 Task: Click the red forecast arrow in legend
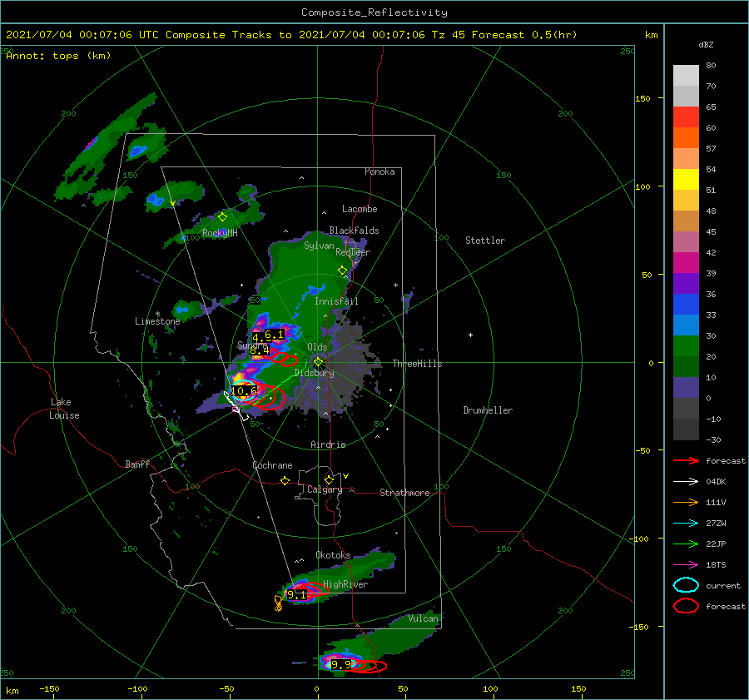point(686,460)
